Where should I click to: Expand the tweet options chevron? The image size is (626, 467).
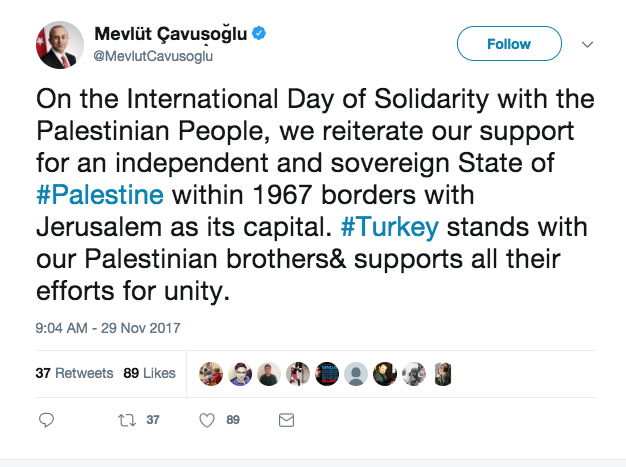click(x=587, y=45)
